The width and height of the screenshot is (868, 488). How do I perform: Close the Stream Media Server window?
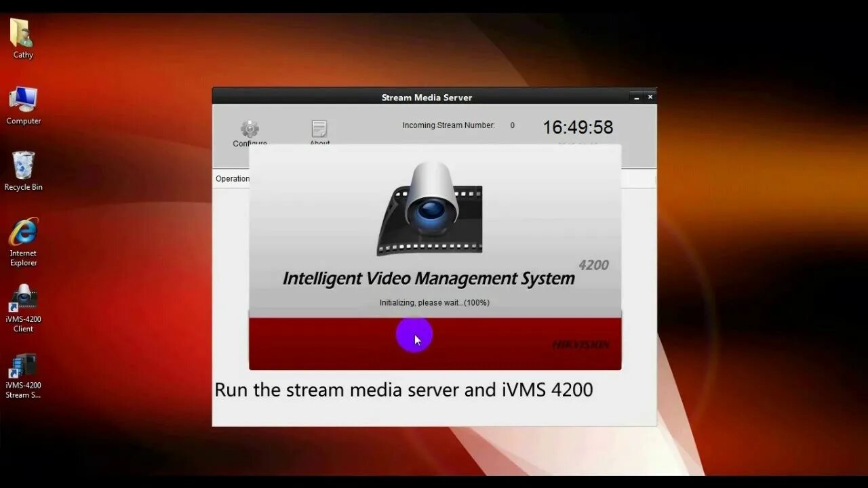650,97
